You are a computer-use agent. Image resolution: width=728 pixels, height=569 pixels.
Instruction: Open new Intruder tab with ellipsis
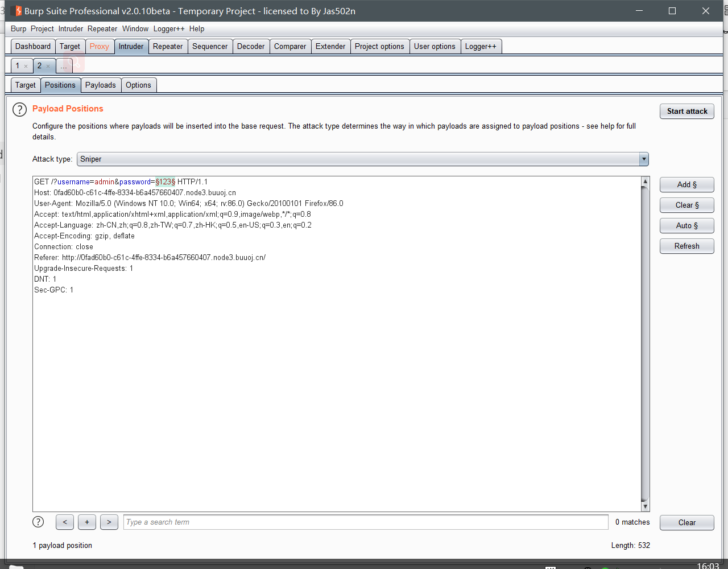click(x=64, y=66)
